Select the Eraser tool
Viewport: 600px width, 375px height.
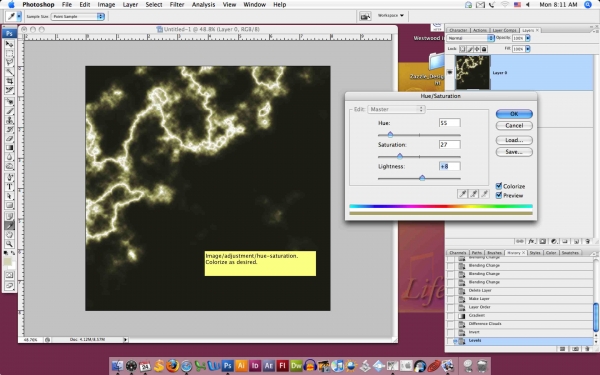[x=9, y=139]
